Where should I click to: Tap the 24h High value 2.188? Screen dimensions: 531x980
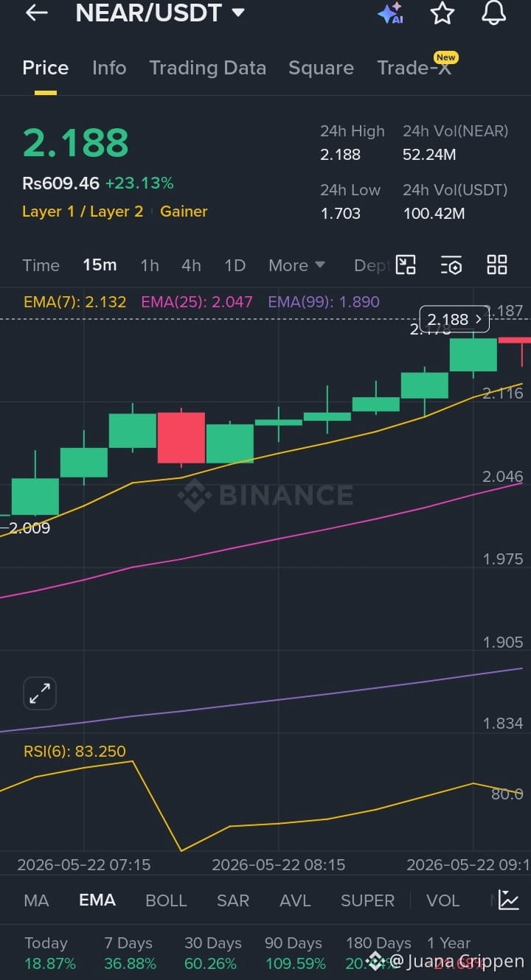point(340,155)
